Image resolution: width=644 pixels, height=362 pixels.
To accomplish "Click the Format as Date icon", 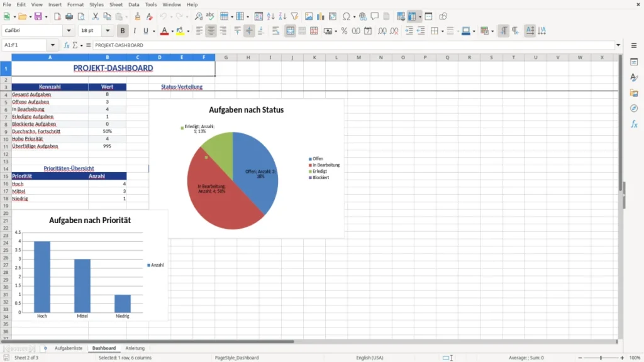I will point(368,31).
